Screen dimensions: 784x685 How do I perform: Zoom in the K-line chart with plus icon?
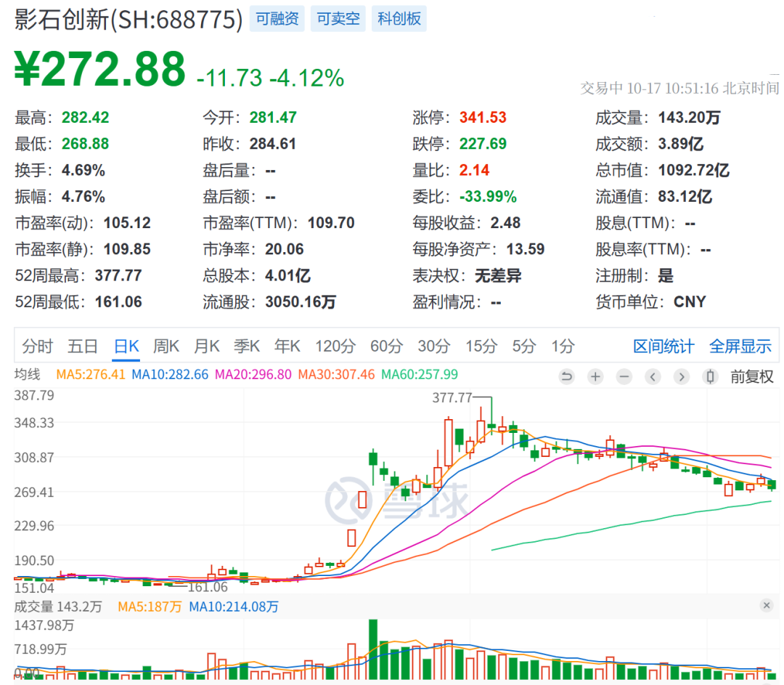[595, 376]
